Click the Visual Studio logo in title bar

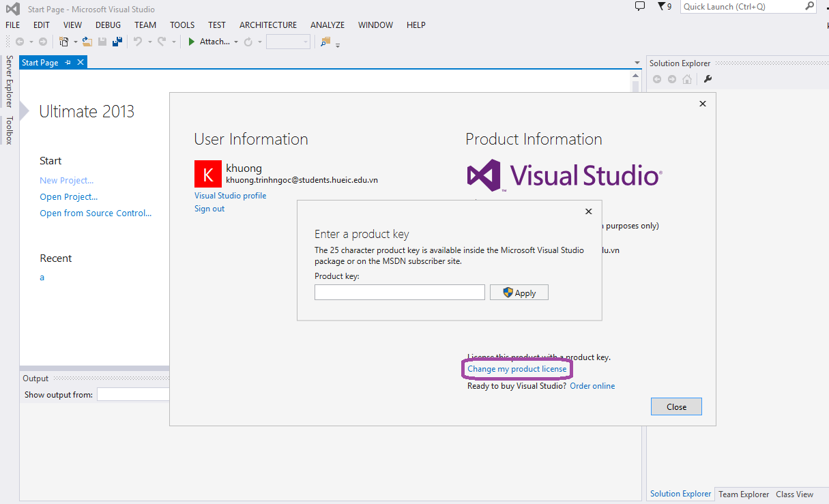tap(12, 9)
